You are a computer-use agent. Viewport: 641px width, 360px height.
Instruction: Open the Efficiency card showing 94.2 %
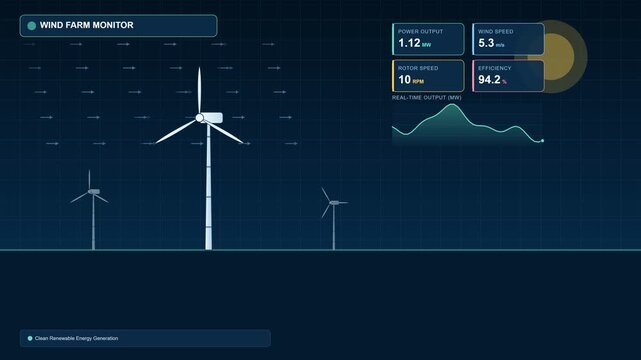[x=508, y=76]
